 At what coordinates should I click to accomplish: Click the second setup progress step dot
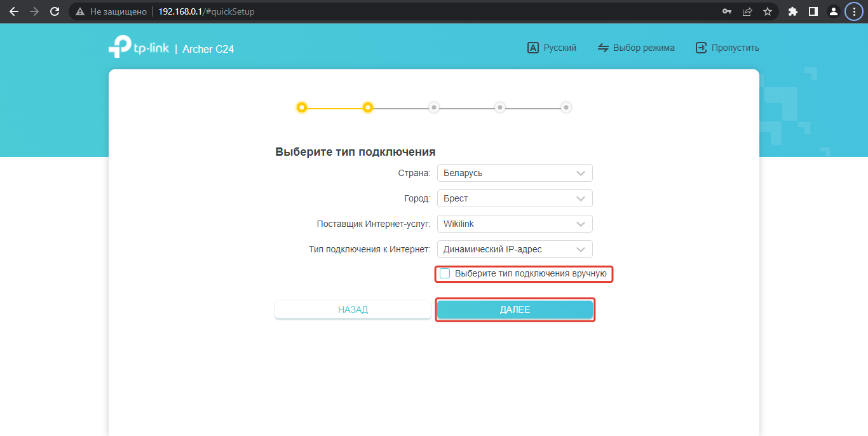(368, 107)
